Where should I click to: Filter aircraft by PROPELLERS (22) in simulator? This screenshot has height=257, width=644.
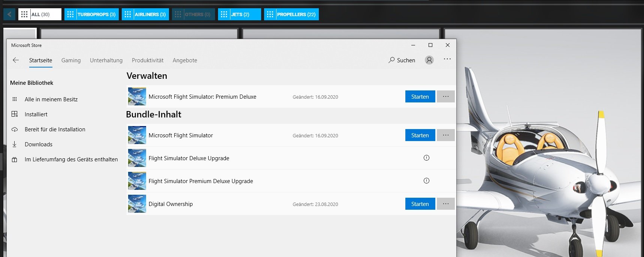click(x=291, y=14)
